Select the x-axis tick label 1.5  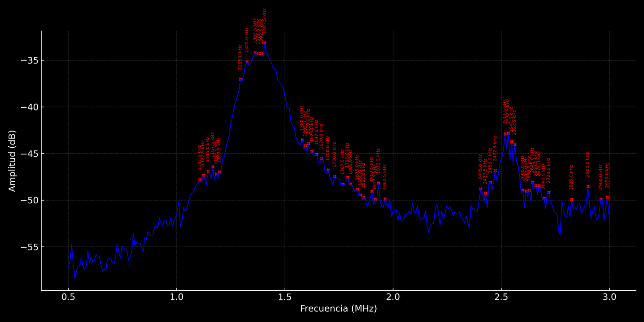pyautogui.click(x=285, y=298)
